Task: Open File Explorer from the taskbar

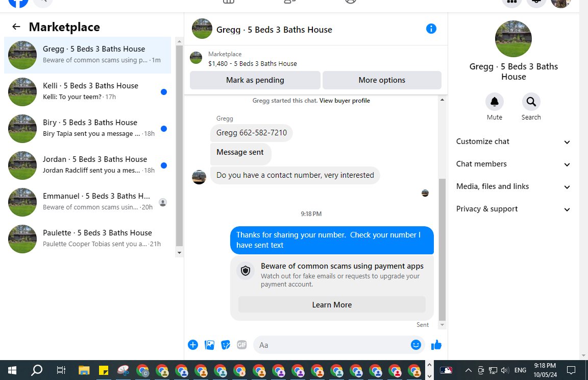Action: [x=84, y=371]
